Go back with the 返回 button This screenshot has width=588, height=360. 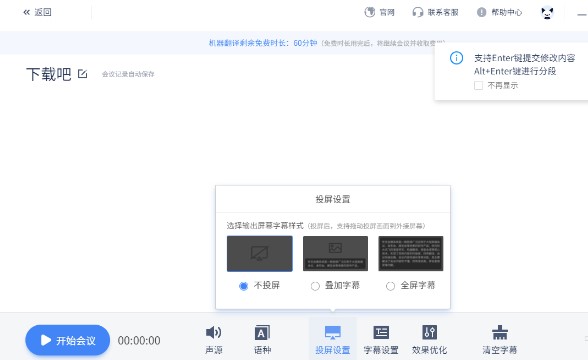click(x=37, y=12)
